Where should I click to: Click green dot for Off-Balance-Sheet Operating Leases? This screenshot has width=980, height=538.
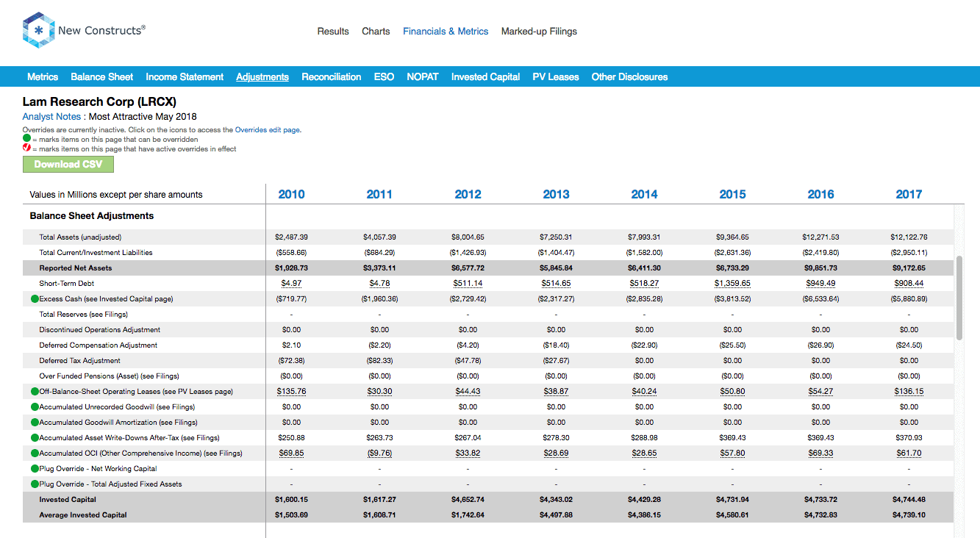[x=35, y=392]
